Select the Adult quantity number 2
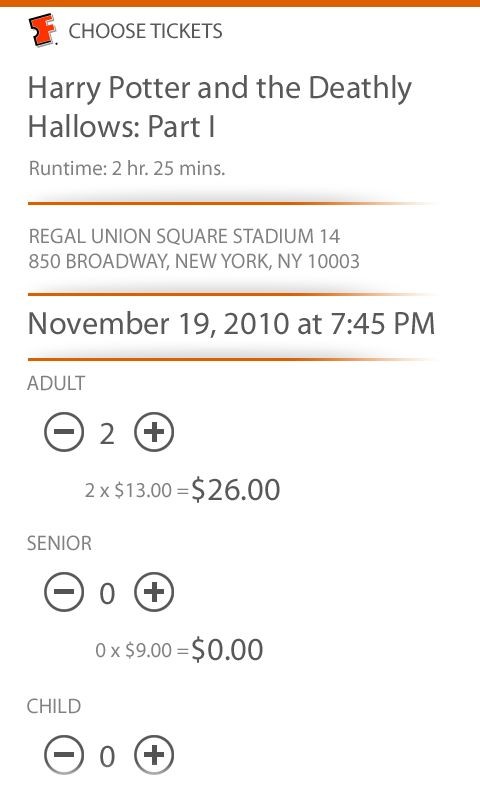This screenshot has height=800, width=480. tap(107, 434)
